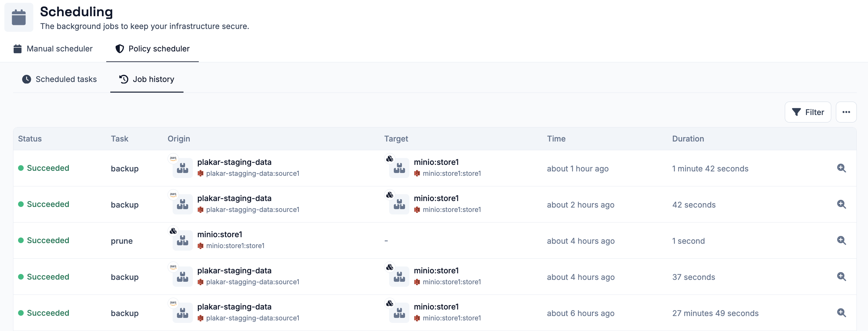
Task: Click the minio:store1 origin icon in prune row
Action: tap(182, 240)
